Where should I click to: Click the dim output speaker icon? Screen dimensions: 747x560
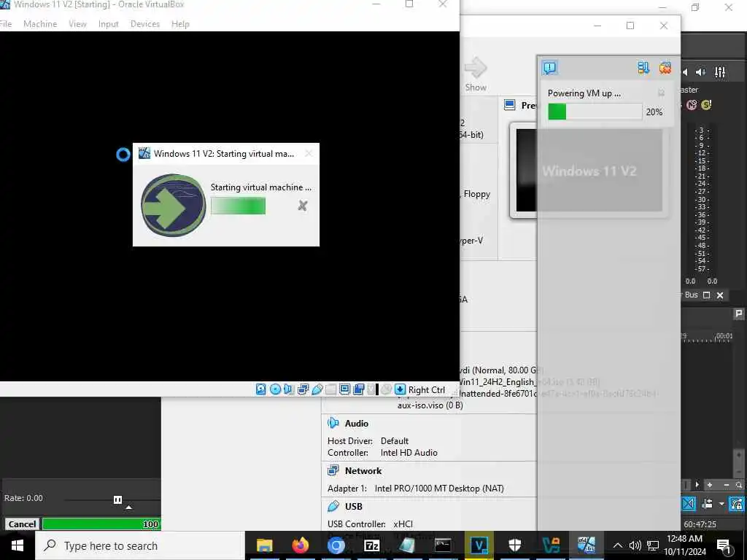[x=700, y=72]
